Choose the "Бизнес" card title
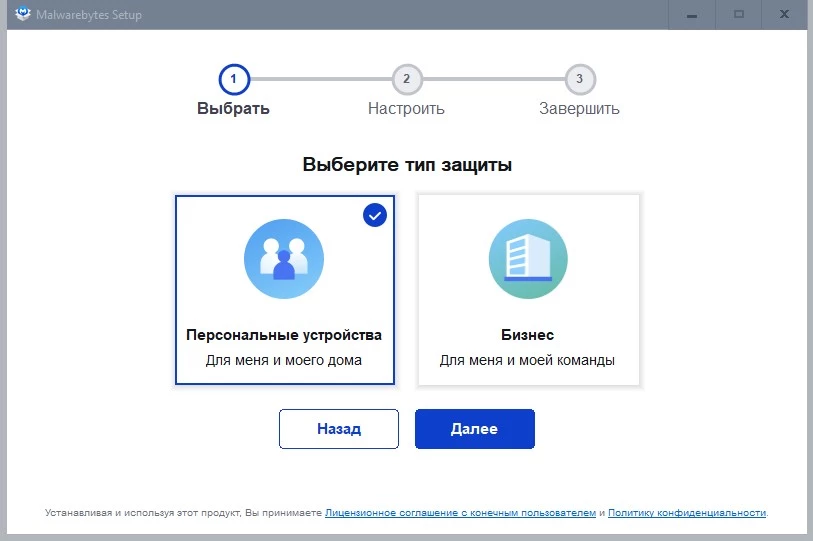813x541 pixels. tap(527, 335)
